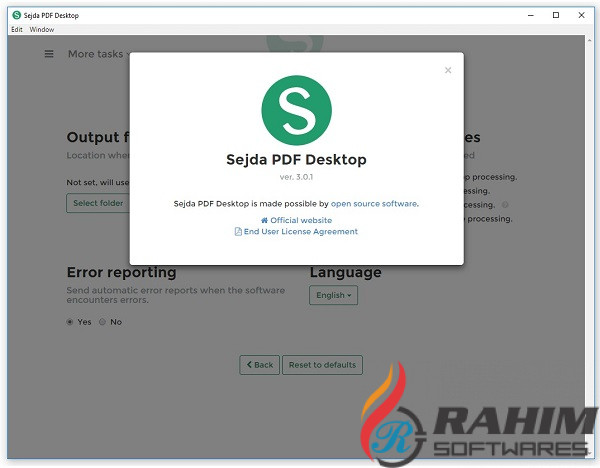Click the scrollbar up arrow
The height and width of the screenshot is (468, 600).
pyautogui.click(x=590, y=40)
